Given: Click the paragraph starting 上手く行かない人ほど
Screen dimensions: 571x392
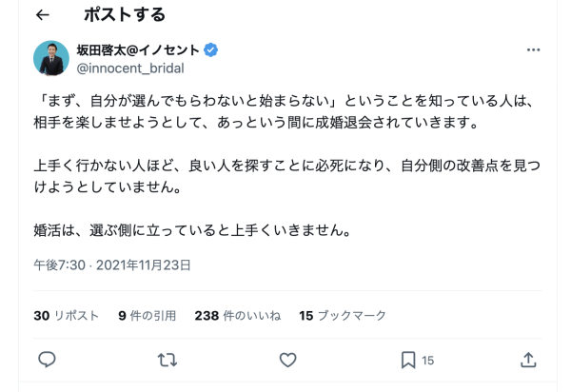Looking at the screenshot, I should click(x=285, y=177).
